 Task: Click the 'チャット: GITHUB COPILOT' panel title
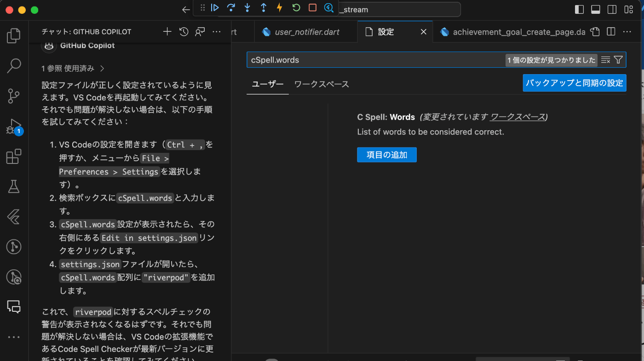(x=86, y=32)
